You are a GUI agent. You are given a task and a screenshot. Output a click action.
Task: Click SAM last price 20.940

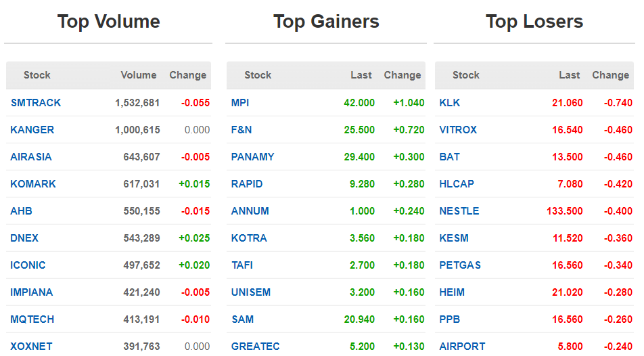(x=359, y=319)
